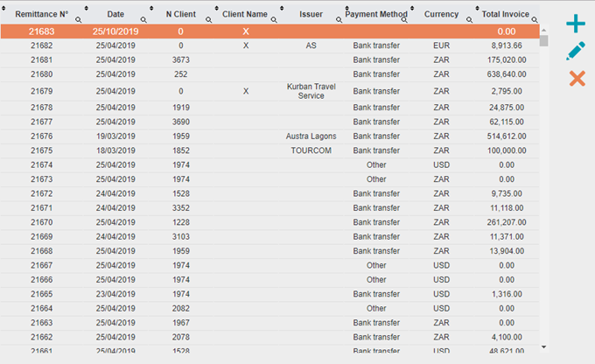Open the search icon in the N Client column

pyautogui.click(x=209, y=20)
